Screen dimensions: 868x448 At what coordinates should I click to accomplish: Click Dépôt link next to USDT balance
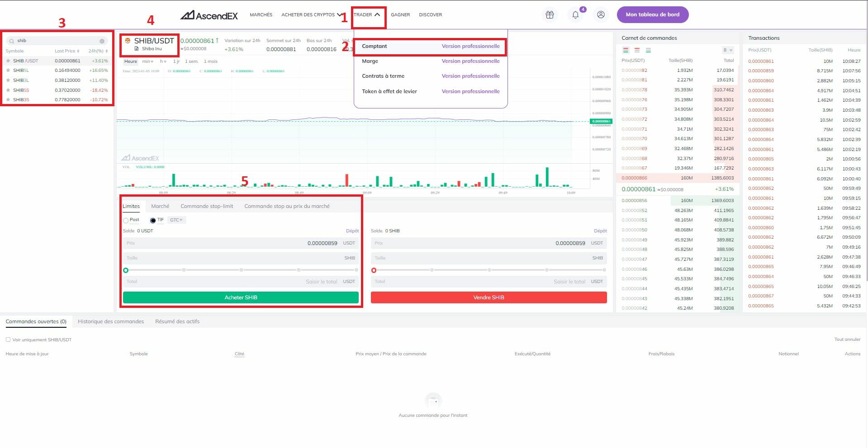[x=352, y=231]
